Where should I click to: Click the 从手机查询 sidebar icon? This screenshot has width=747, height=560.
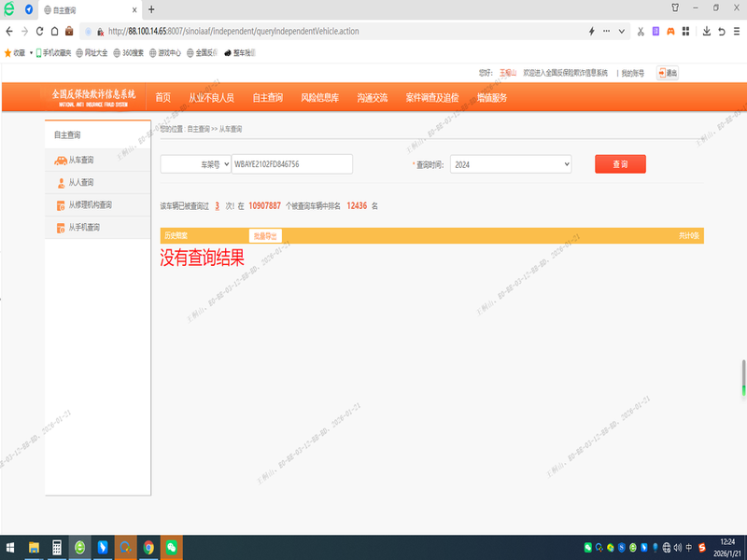click(60, 228)
